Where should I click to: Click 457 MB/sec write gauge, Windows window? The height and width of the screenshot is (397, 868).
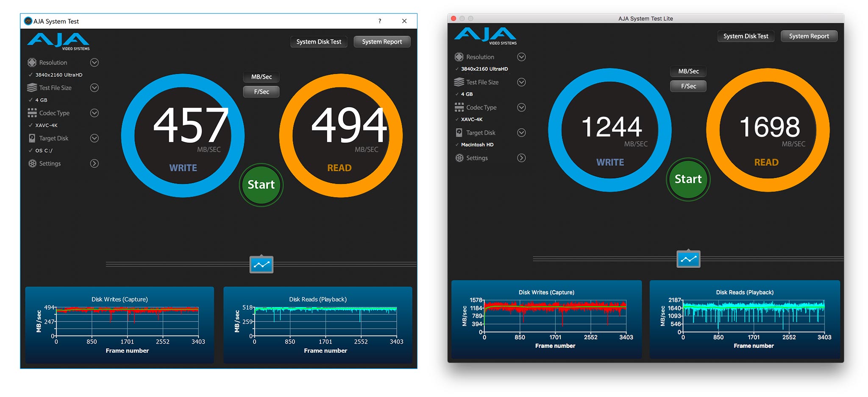[183, 136]
